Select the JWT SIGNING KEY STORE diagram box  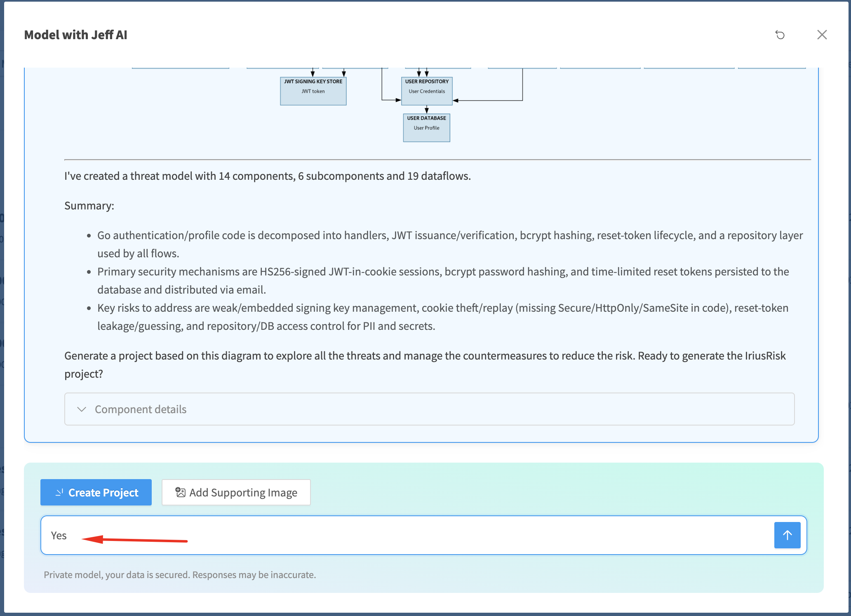tap(313, 91)
